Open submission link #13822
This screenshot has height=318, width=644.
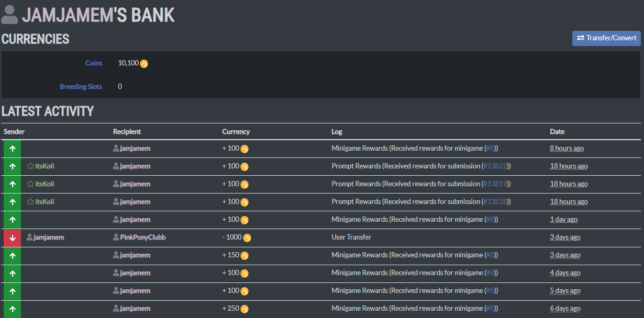tap(495, 166)
